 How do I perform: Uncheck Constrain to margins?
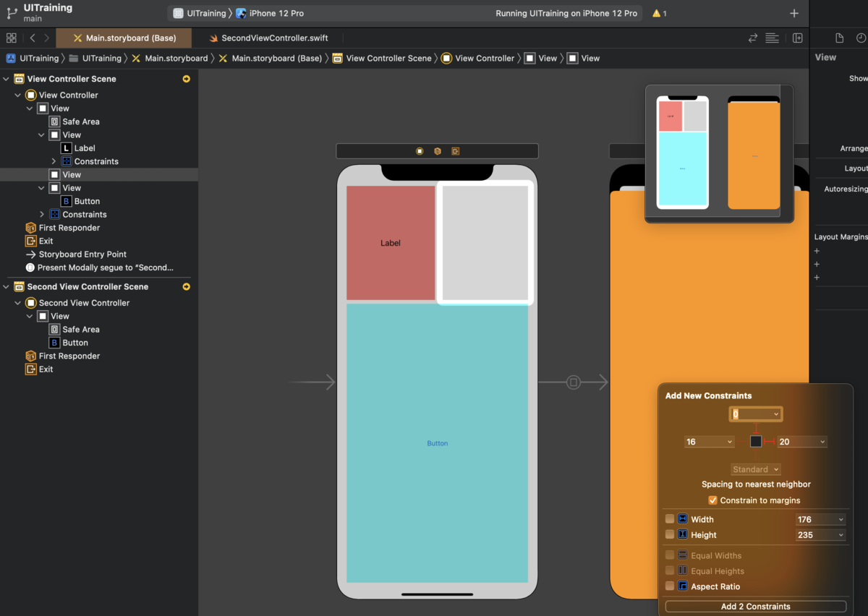(x=712, y=500)
